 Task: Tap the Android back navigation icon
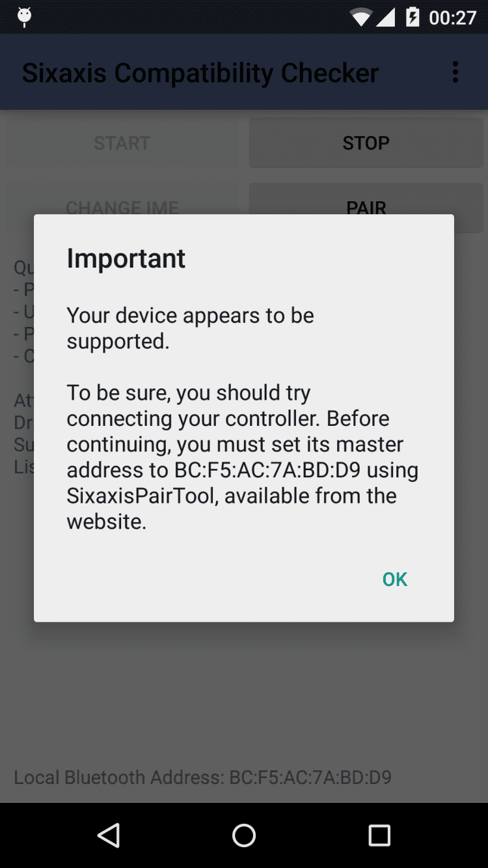[x=109, y=835]
